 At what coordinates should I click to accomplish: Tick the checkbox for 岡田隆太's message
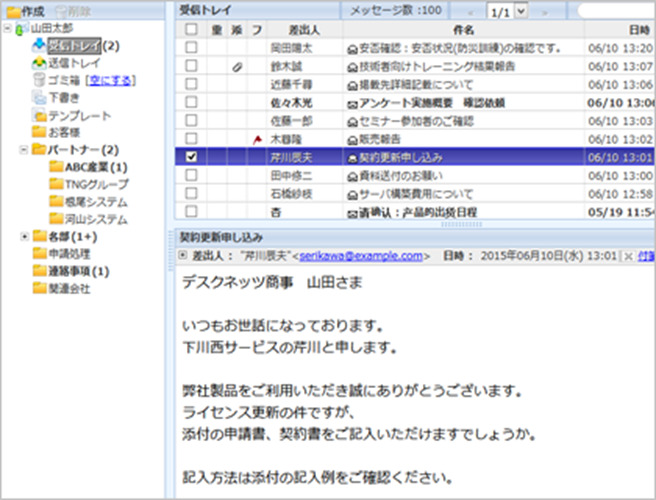point(191,48)
